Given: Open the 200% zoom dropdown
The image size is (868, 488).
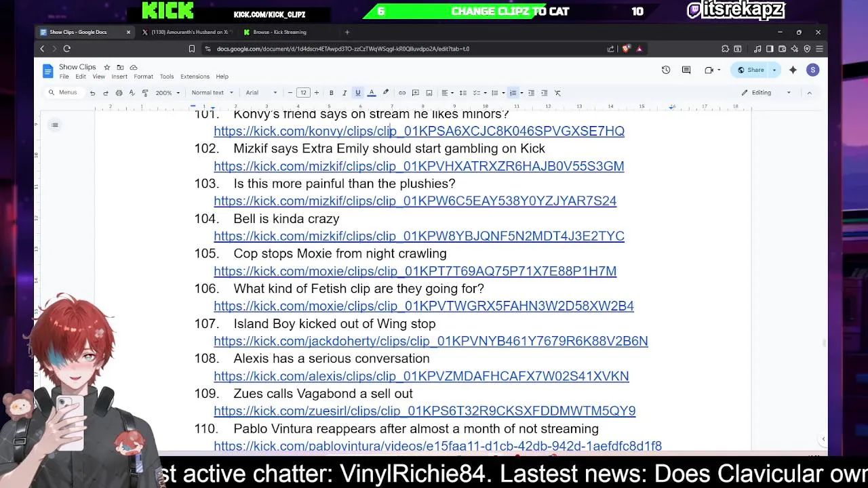Looking at the screenshot, I should (x=167, y=93).
